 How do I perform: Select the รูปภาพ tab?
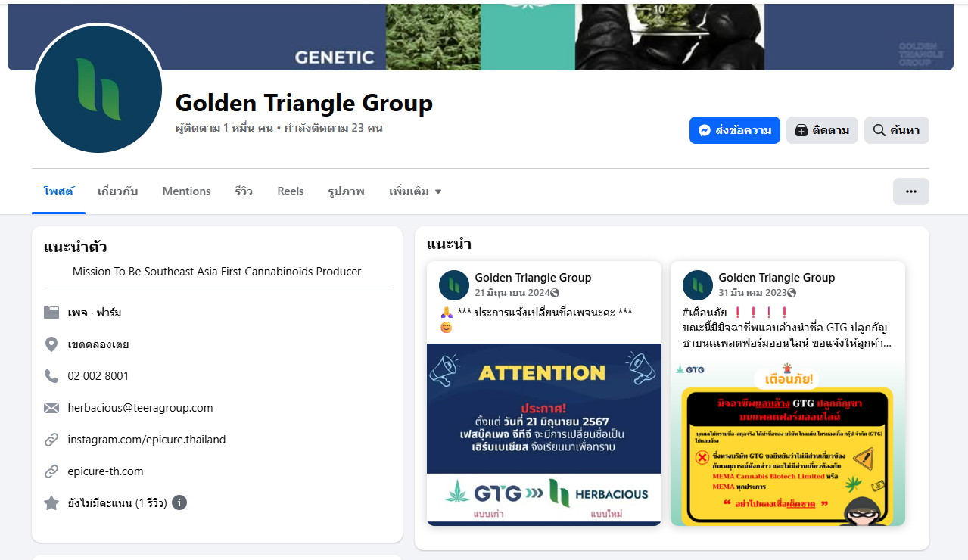346,191
